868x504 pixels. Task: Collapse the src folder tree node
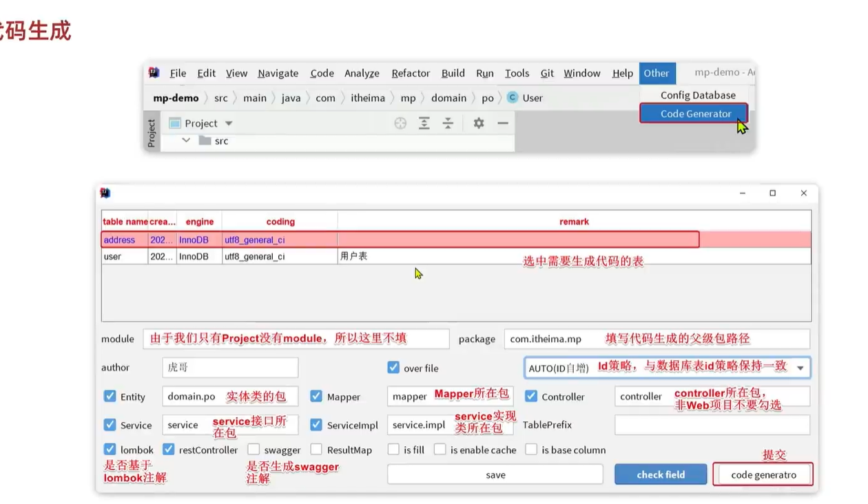tap(186, 140)
